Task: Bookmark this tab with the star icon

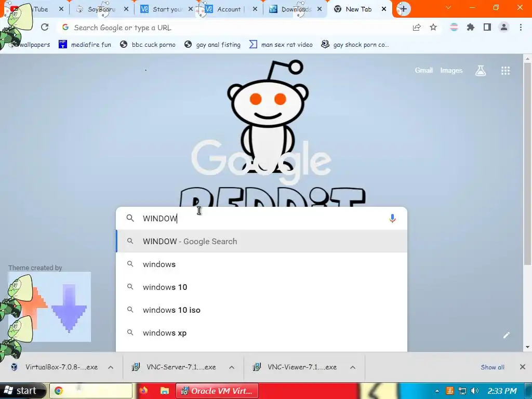Action: [433, 27]
